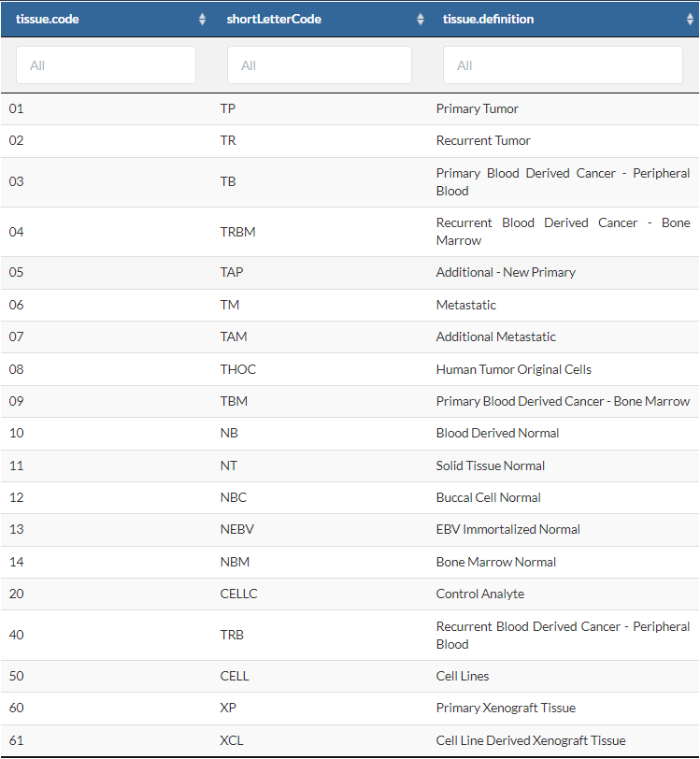Image resolution: width=700 pixels, height=759 pixels.
Task: Select Recurrent Blood Derived Cancer - Bone Marrow
Action: (x=563, y=232)
